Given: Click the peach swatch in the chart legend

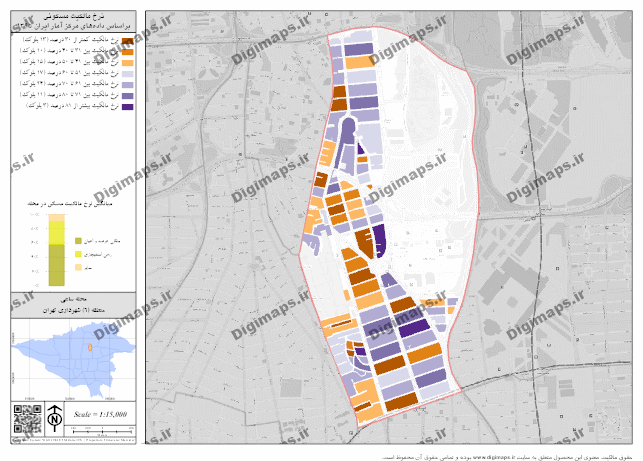Looking at the screenshot, I should click(x=78, y=267).
